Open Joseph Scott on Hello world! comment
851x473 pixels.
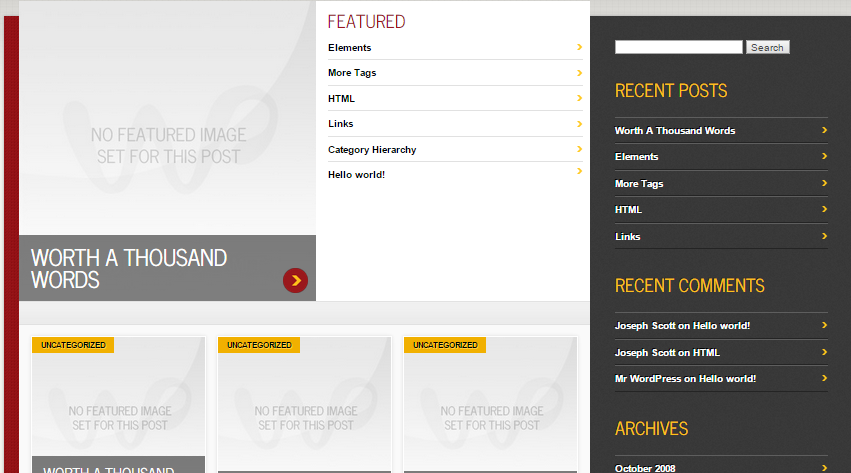tap(682, 326)
